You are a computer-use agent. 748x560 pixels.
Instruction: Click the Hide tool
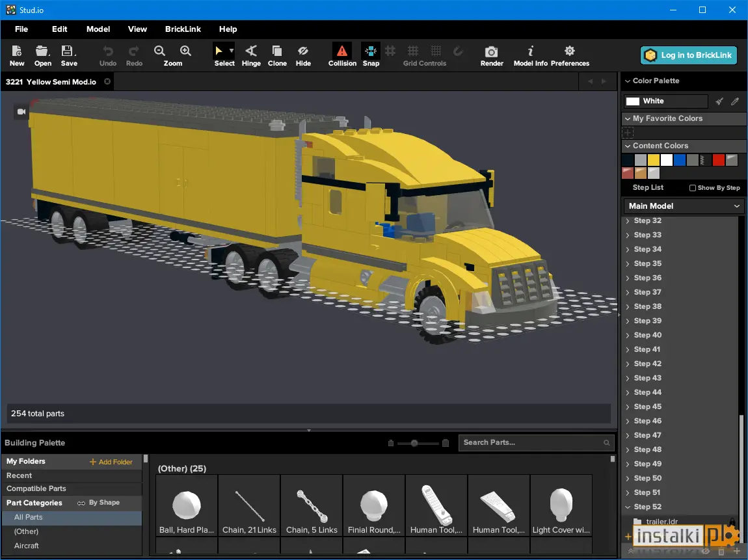[303, 55]
